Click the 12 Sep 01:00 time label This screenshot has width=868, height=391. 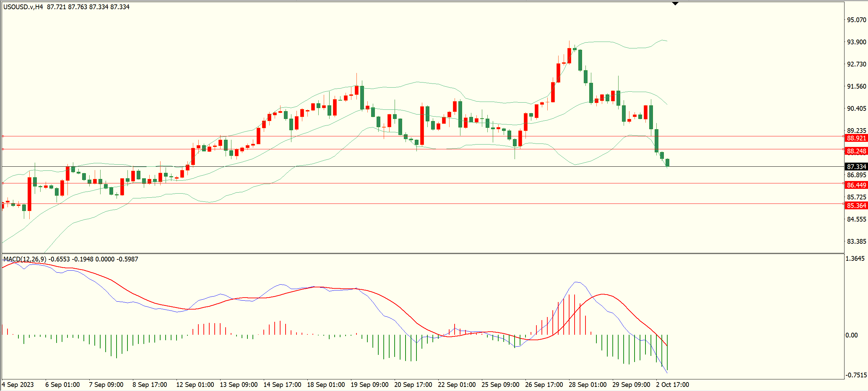195,385
